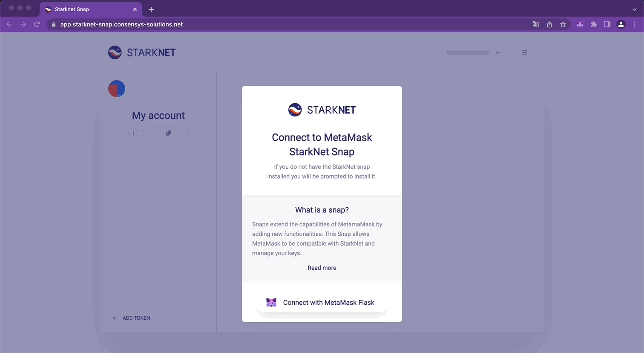Click the browser forward arrow
644x353 pixels.
tap(23, 24)
